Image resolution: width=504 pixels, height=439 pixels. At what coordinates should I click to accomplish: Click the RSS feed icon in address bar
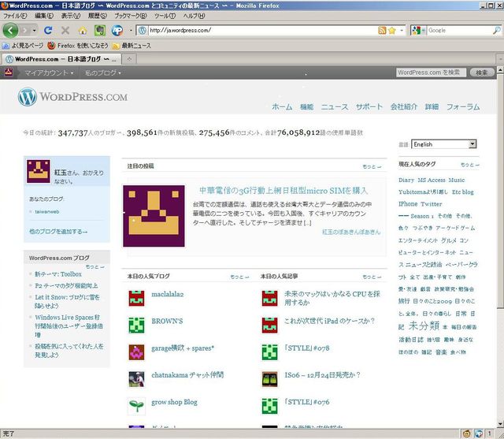382,30
